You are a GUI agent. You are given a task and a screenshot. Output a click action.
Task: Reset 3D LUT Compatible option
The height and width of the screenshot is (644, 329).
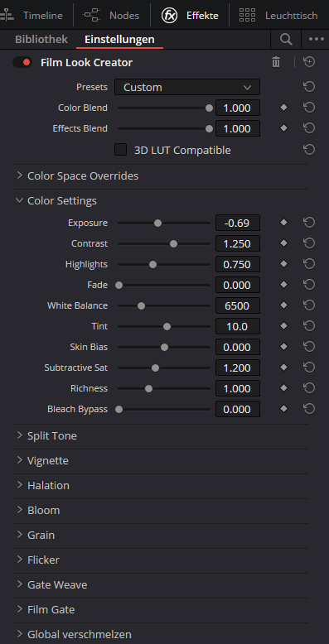click(309, 150)
